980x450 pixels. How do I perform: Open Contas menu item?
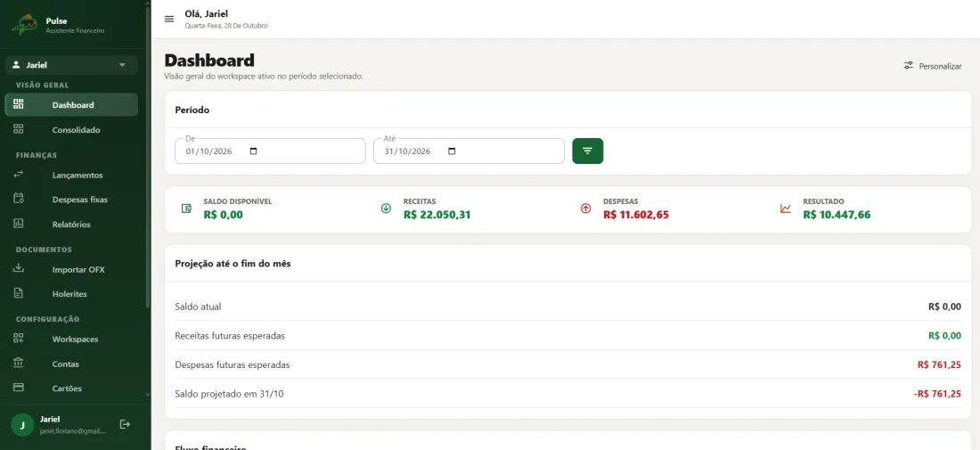coord(71,364)
